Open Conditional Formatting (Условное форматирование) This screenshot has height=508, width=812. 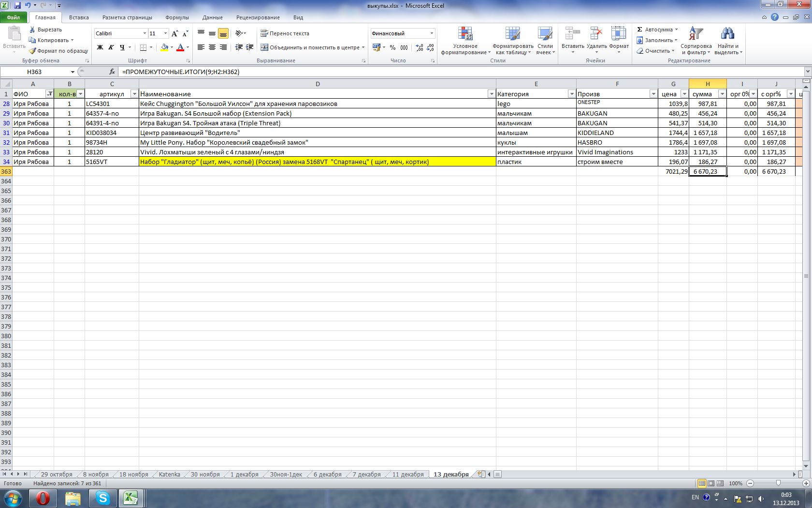pos(465,41)
